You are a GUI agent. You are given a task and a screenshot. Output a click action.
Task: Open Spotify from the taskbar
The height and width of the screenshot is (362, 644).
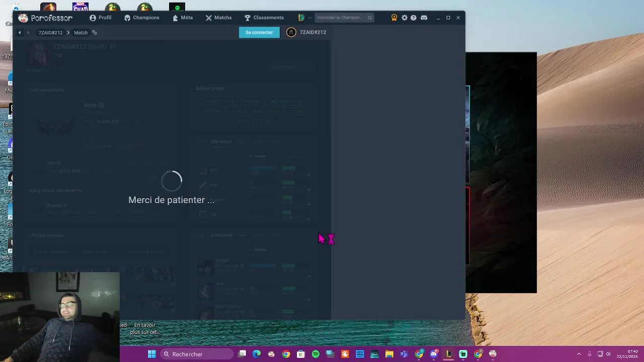click(x=315, y=354)
